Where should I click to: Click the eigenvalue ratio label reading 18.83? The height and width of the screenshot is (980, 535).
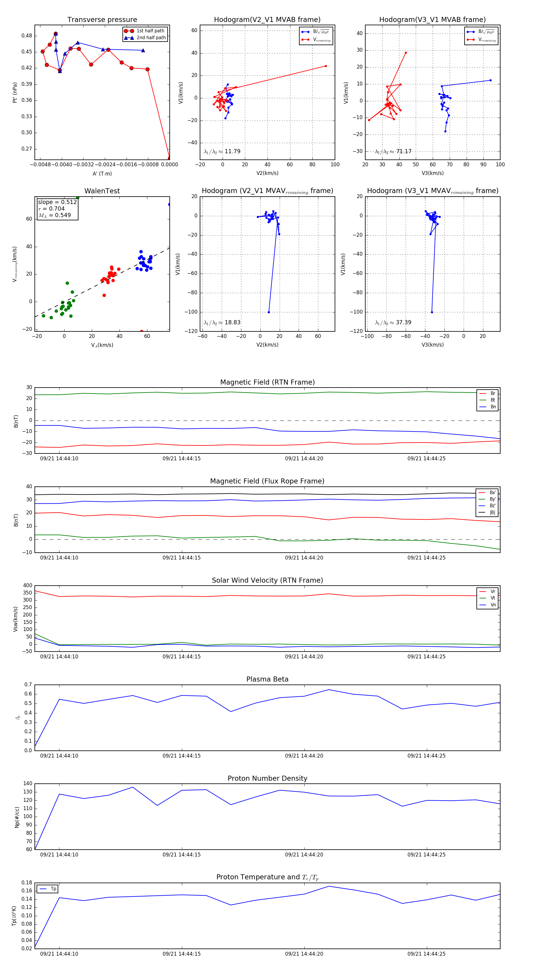tap(222, 322)
